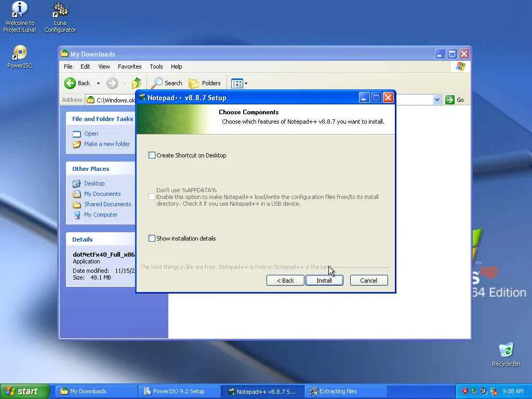Open the Edit menu in My Downloads
The width and height of the screenshot is (532, 399).
(x=85, y=66)
